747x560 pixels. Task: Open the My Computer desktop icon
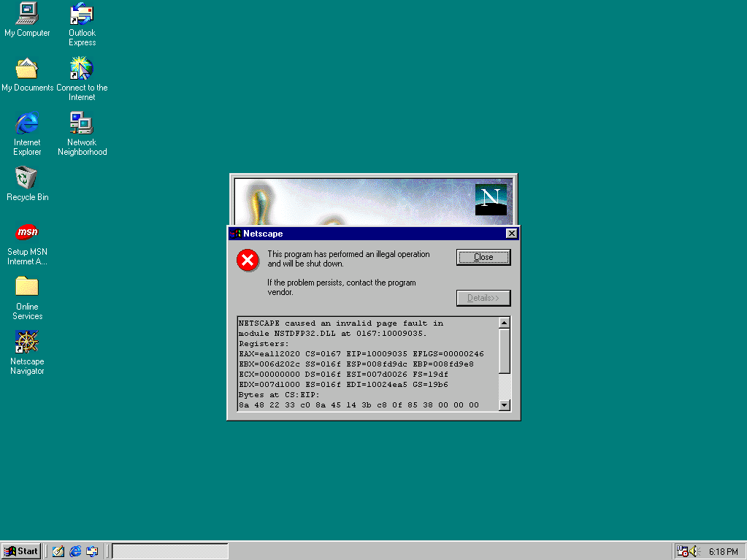point(27,19)
